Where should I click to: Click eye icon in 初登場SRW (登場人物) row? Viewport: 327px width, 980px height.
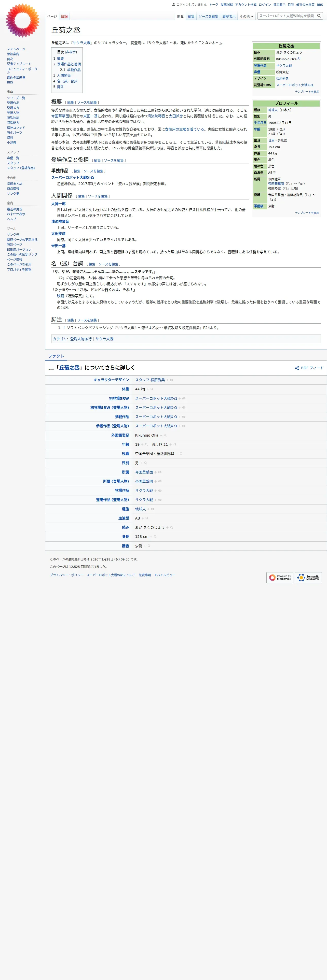[x=184, y=408]
